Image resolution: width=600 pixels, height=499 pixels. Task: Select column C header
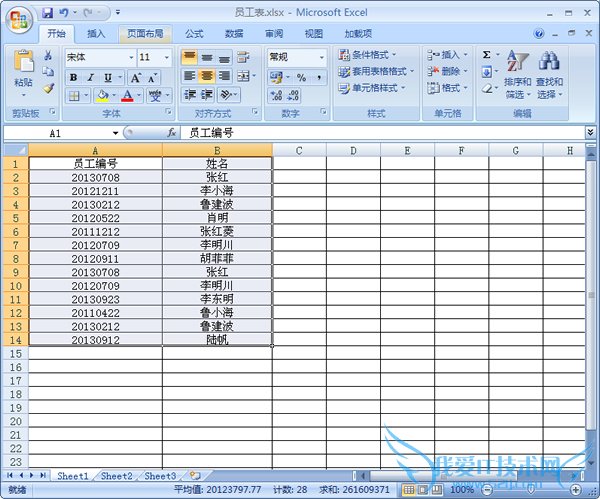tap(299, 150)
